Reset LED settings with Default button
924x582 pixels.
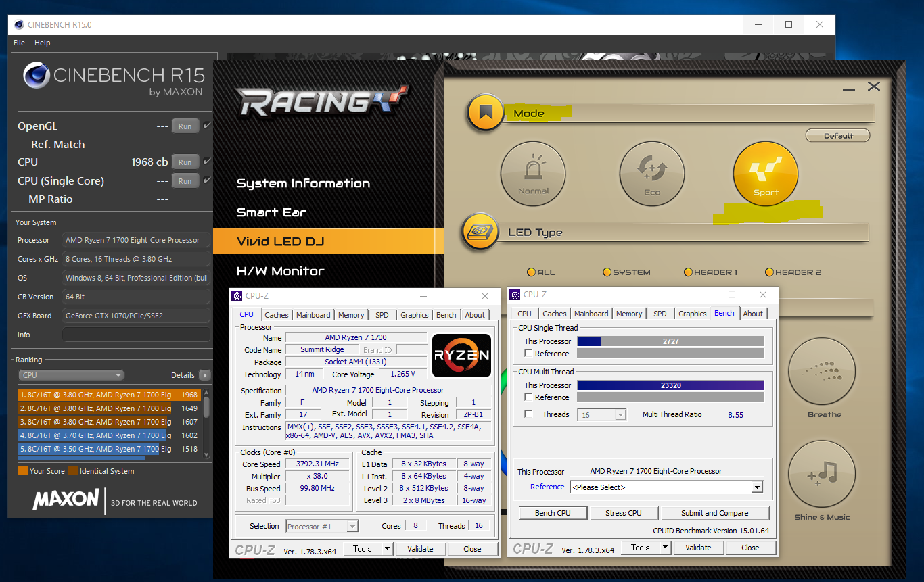click(x=838, y=136)
